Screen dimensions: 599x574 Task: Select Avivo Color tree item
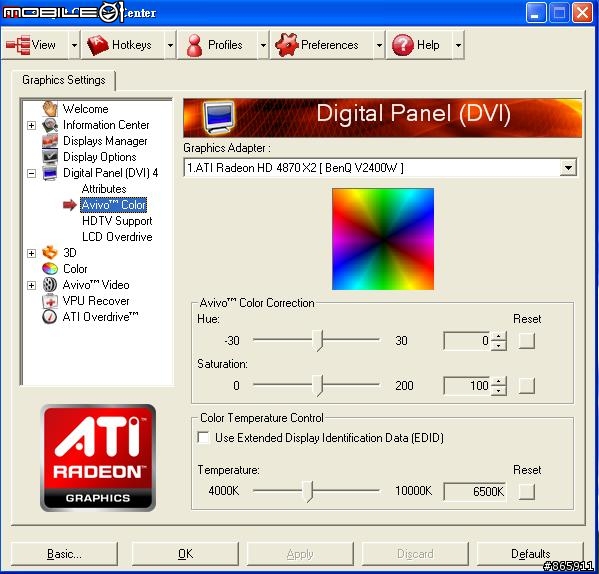click(x=114, y=205)
